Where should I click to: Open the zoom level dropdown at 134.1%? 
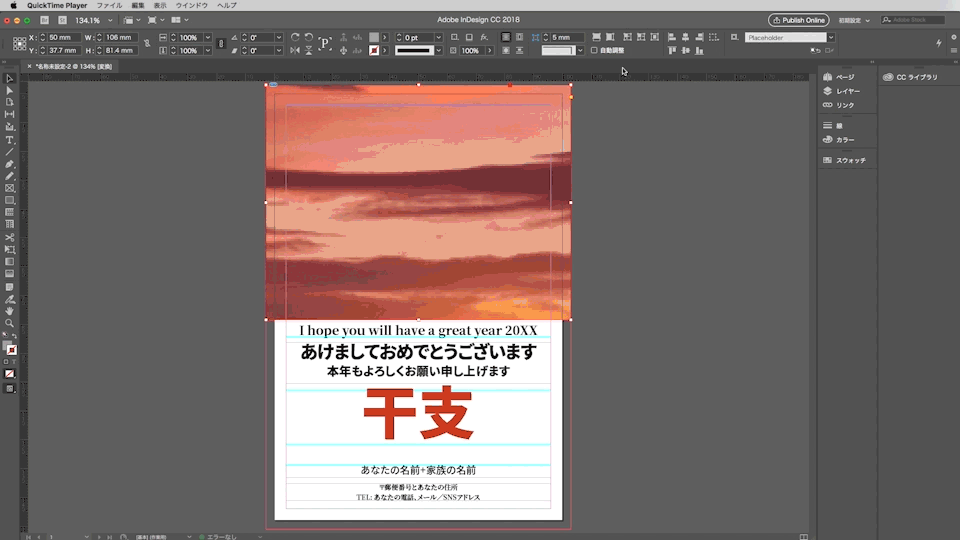[110, 20]
